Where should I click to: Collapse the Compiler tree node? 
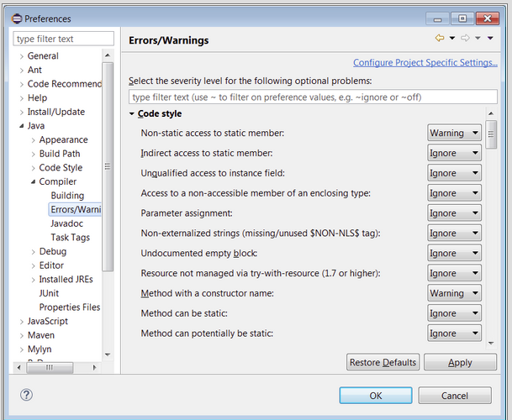(33, 181)
